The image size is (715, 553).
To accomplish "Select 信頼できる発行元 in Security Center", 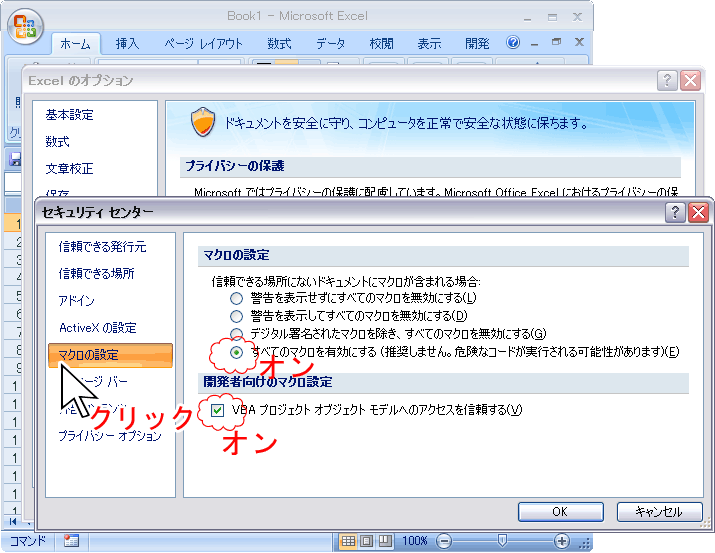I will [103, 247].
